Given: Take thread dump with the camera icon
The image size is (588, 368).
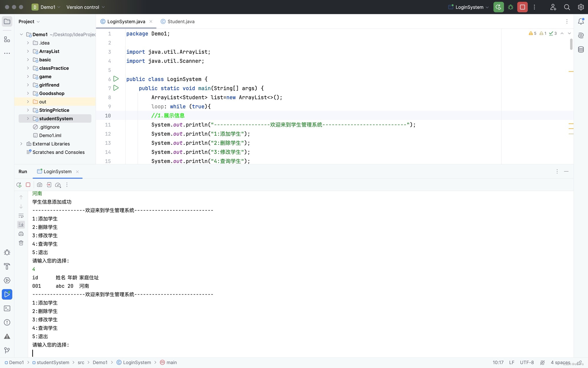Looking at the screenshot, I should click(x=40, y=185).
